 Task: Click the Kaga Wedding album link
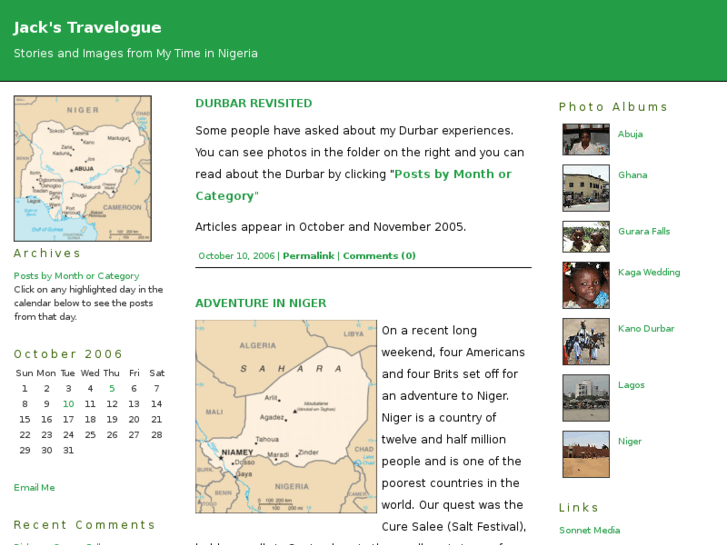click(649, 272)
